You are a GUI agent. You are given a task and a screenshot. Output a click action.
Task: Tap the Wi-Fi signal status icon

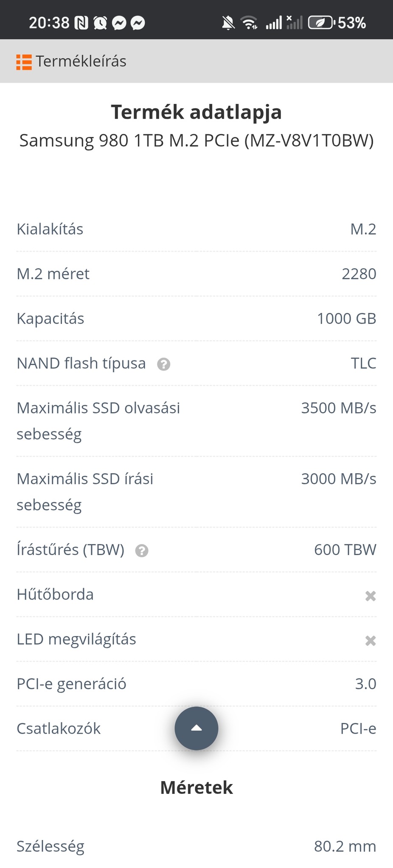(x=249, y=23)
